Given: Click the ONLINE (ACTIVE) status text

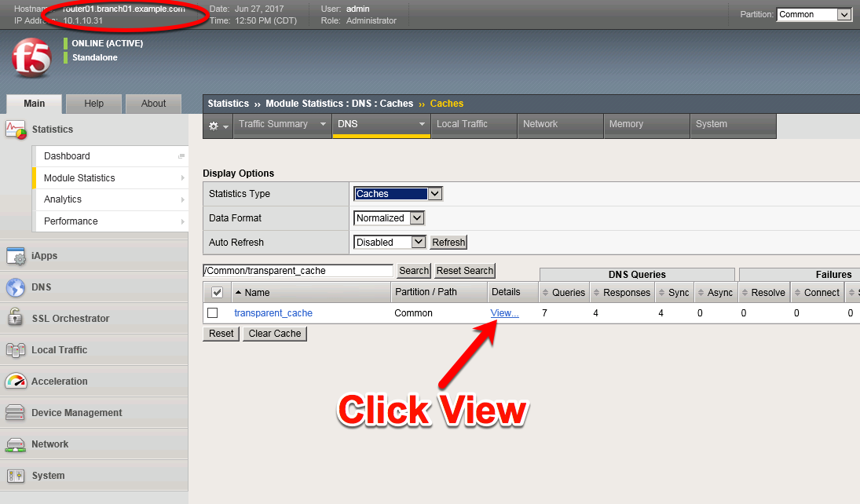Looking at the screenshot, I should coord(108,43).
